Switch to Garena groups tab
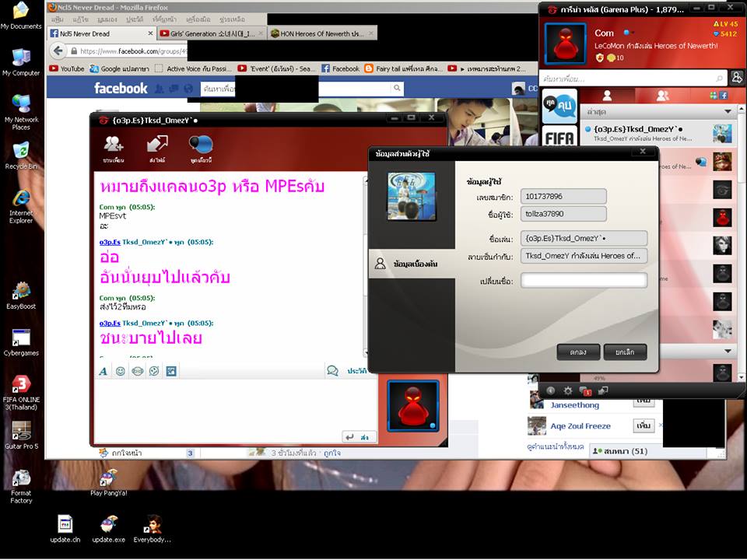The width and height of the screenshot is (747, 560). [662, 96]
